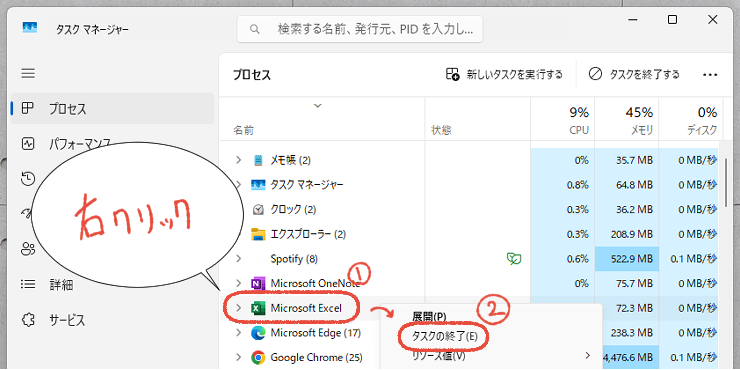Expand the Microsoft Edge (17) process group
This screenshot has height=370, width=740.
point(239,333)
